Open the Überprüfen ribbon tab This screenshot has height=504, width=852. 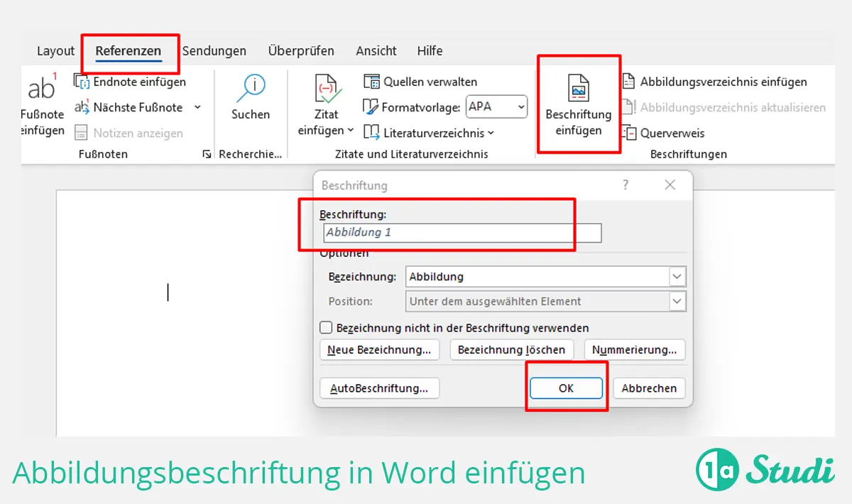[301, 50]
